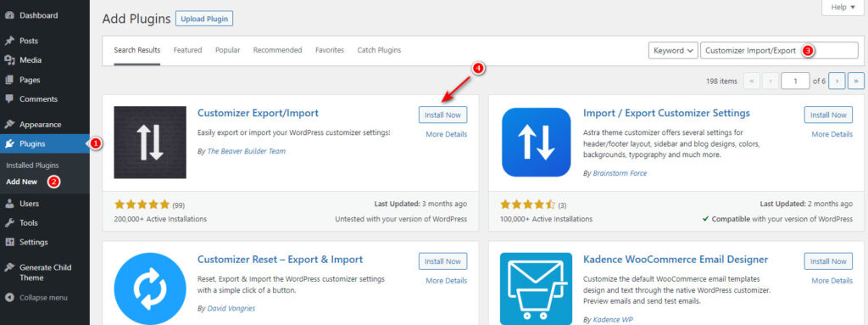Click the Customizer Export/Import title link
Viewport: 868px width, 325px height.
point(258,113)
